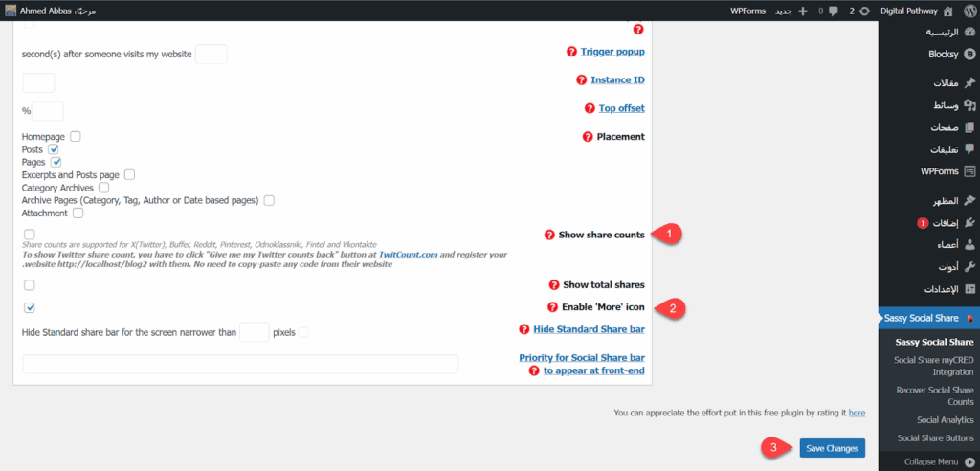The image size is (980, 471).
Task: Open the Trigger popup link
Action: [612, 52]
